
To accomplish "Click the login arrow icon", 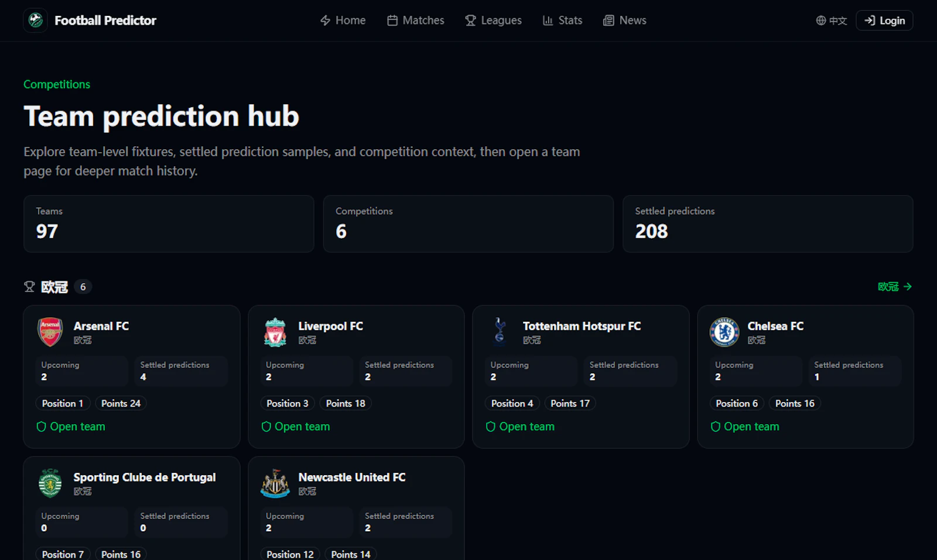I will (x=870, y=20).
